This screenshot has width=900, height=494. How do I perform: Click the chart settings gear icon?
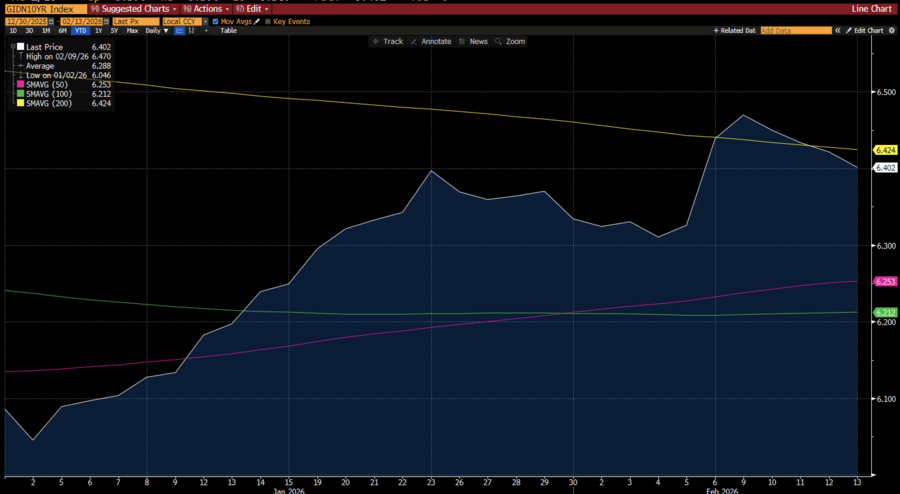[892, 31]
